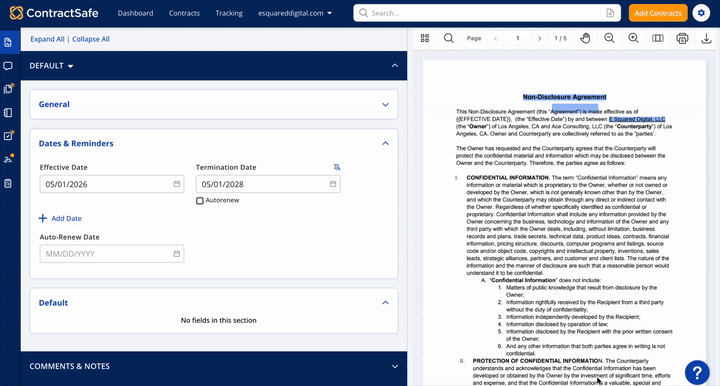Viewport: 720px width, 386px height.
Task: Click the document search icon inside search bar
Action: point(610,13)
